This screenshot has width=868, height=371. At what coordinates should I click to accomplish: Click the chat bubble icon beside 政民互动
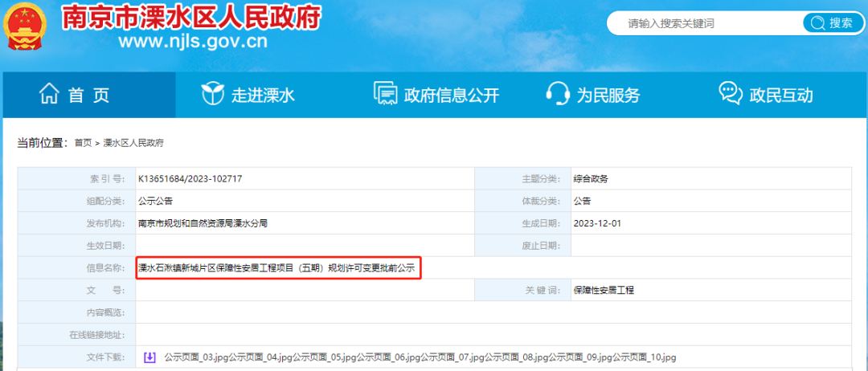click(x=731, y=93)
